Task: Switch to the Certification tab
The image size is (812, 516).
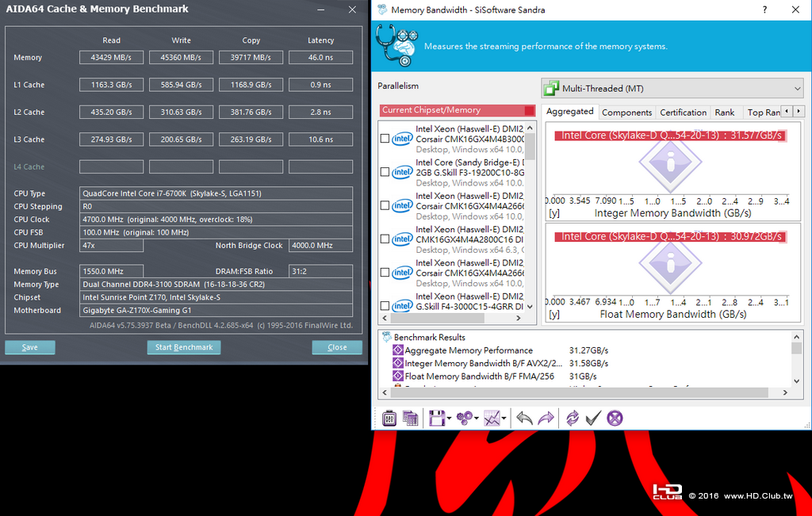Action: (x=683, y=113)
